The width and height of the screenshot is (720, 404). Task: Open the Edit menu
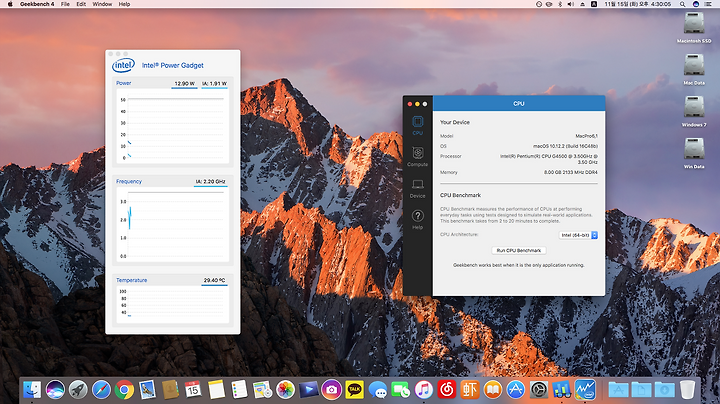point(81,4)
